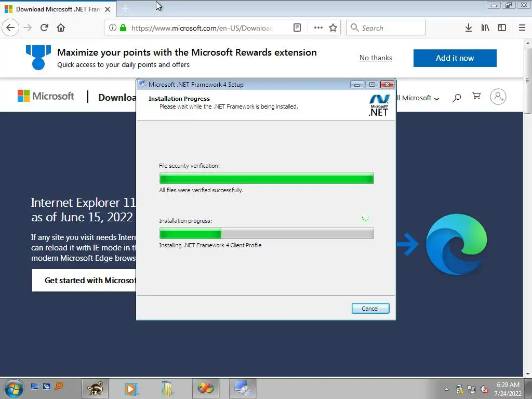Show hidden tray icons arrow

[x=446, y=389]
